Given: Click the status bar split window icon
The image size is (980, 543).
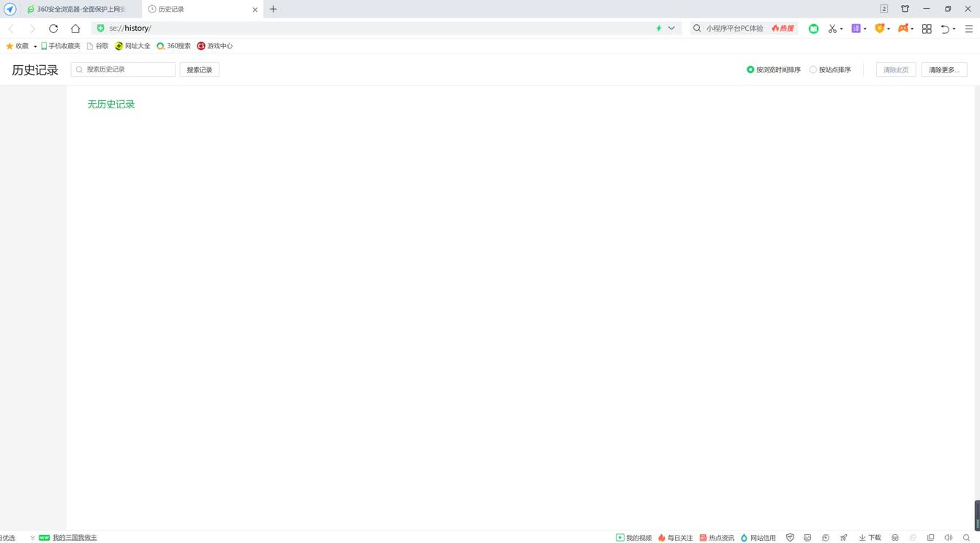Looking at the screenshot, I should pyautogui.click(x=930, y=538).
